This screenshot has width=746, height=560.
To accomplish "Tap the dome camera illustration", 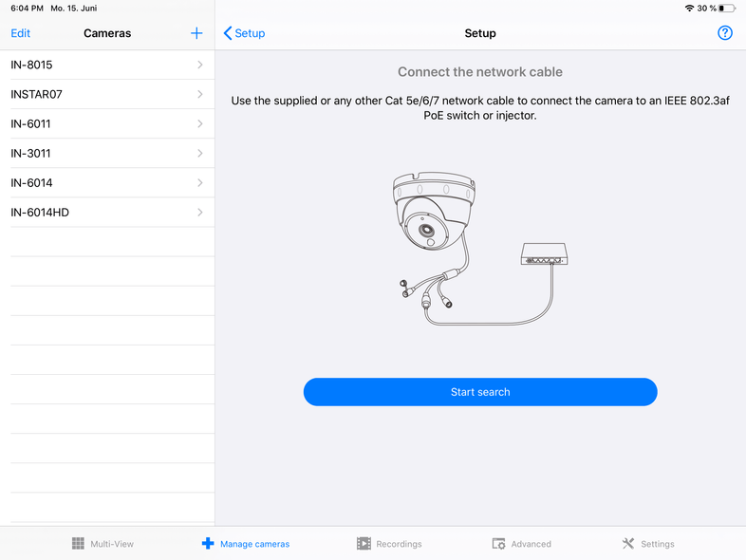I will (432, 214).
